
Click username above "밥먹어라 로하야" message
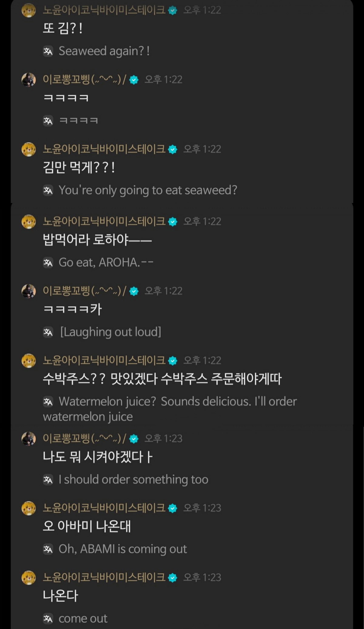104,221
